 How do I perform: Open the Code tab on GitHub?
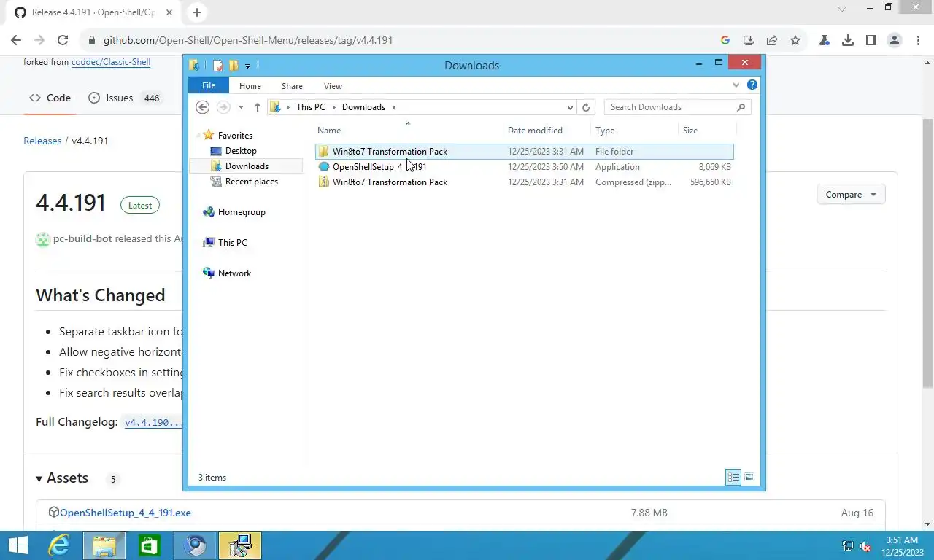click(x=50, y=98)
